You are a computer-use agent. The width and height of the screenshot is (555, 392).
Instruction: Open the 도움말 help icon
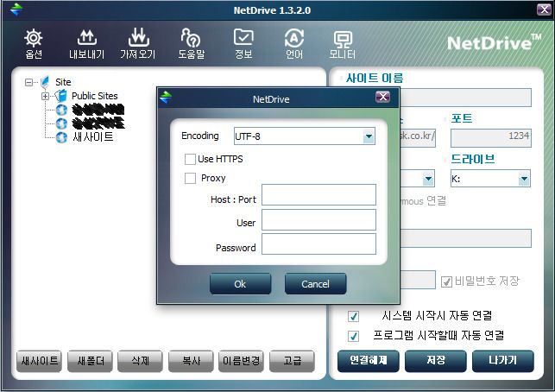(x=191, y=37)
